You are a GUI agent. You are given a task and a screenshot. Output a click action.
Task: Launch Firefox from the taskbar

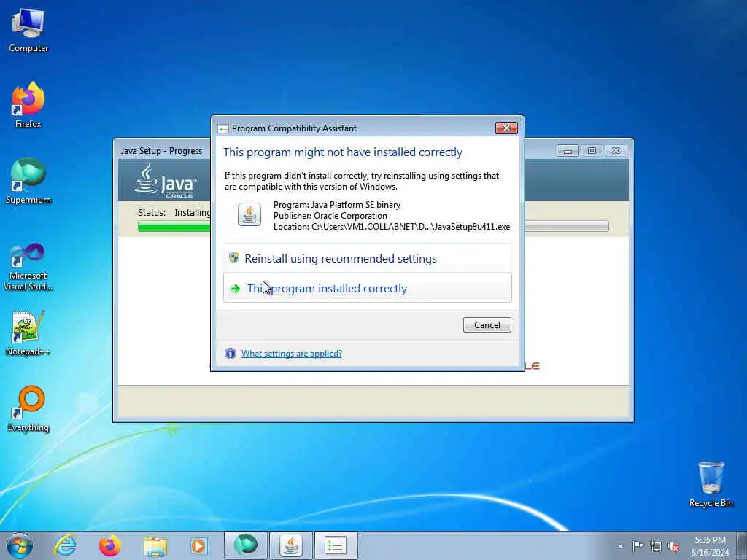point(110,545)
